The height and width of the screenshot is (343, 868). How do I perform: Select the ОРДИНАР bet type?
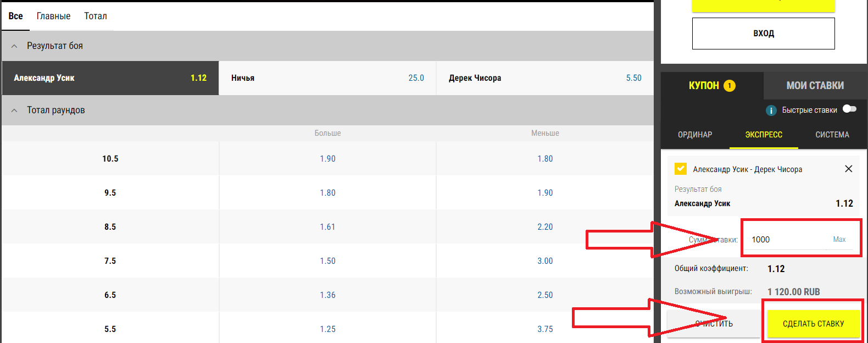coord(695,135)
